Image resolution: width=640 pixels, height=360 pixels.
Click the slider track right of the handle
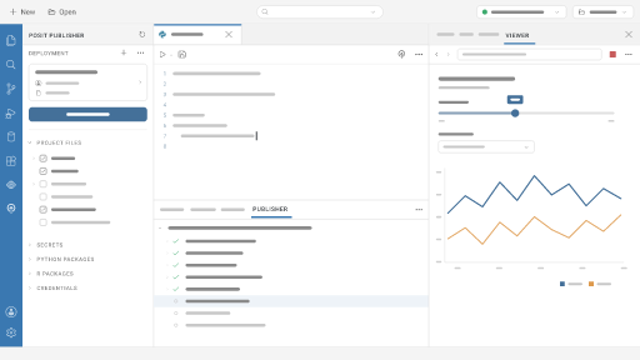tap(567, 113)
